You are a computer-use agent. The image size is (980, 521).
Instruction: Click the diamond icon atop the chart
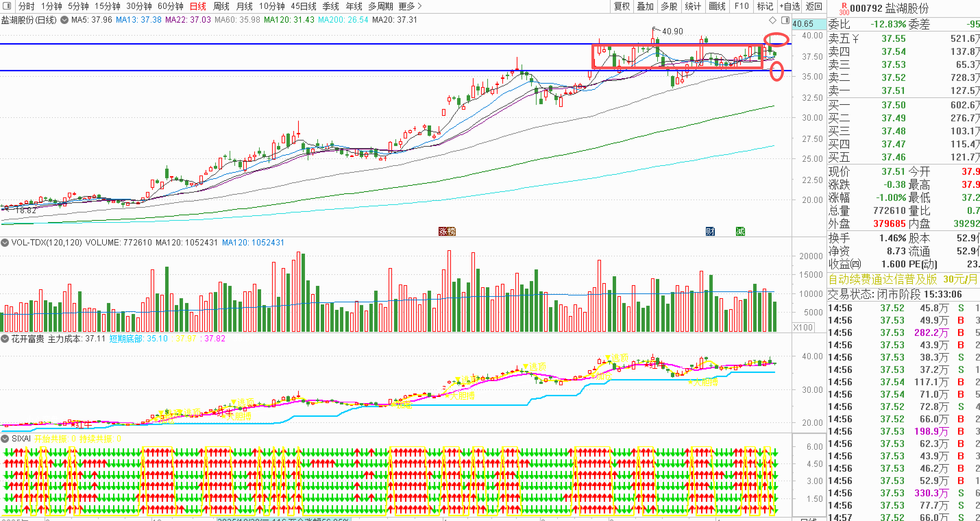click(772, 20)
